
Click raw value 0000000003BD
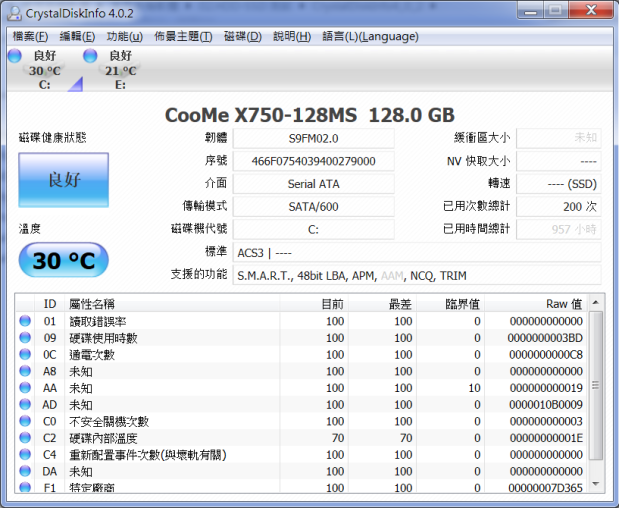point(545,338)
